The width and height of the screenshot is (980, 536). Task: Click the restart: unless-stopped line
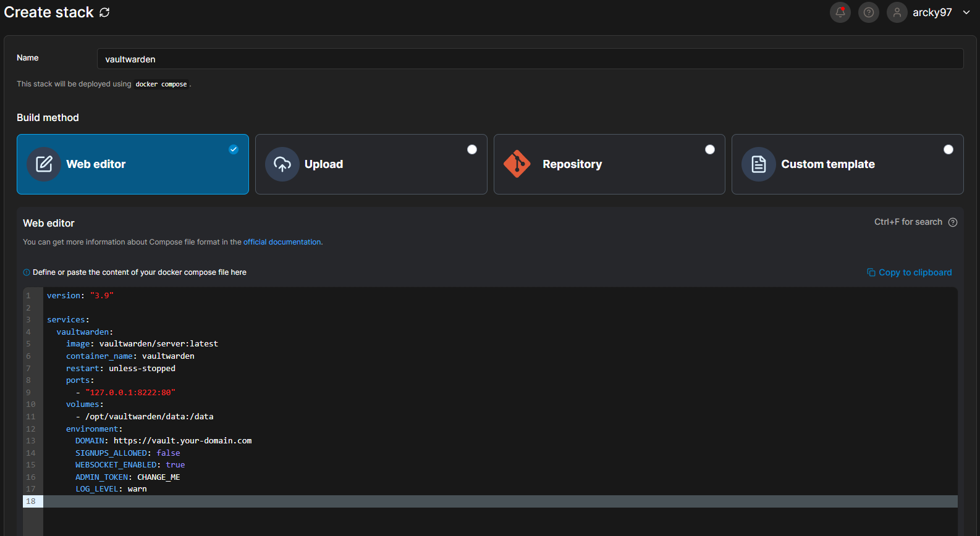120,369
